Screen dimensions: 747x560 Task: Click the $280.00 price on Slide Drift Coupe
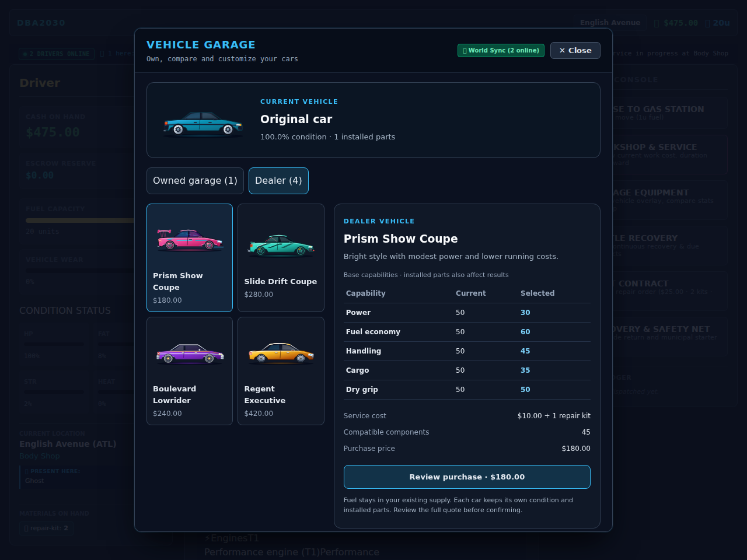[x=259, y=295]
